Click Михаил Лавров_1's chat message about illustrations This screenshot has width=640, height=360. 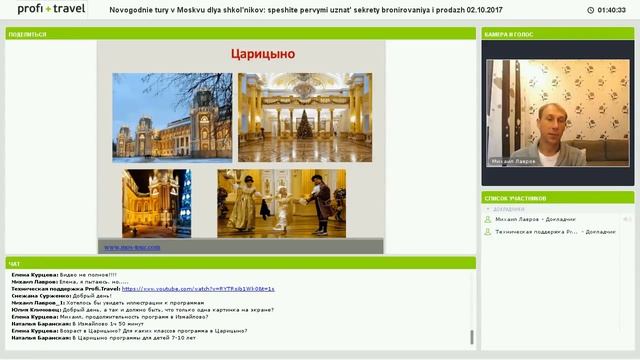tap(108, 303)
